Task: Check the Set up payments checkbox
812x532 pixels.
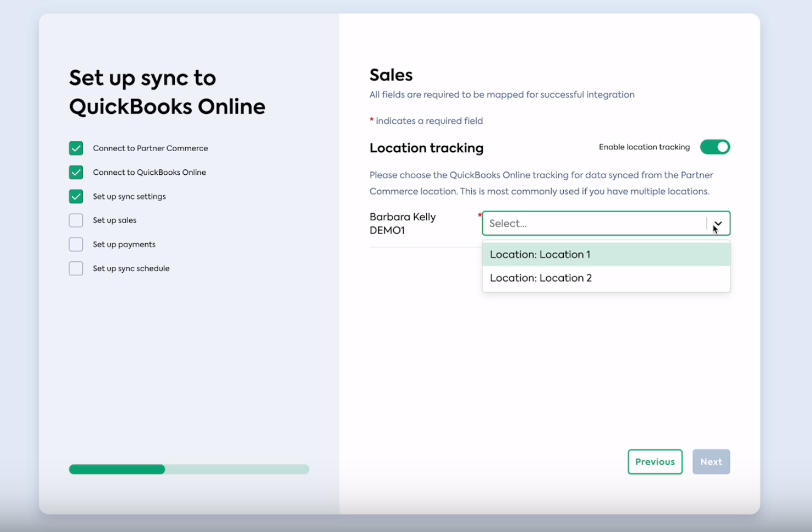Action: pos(76,244)
